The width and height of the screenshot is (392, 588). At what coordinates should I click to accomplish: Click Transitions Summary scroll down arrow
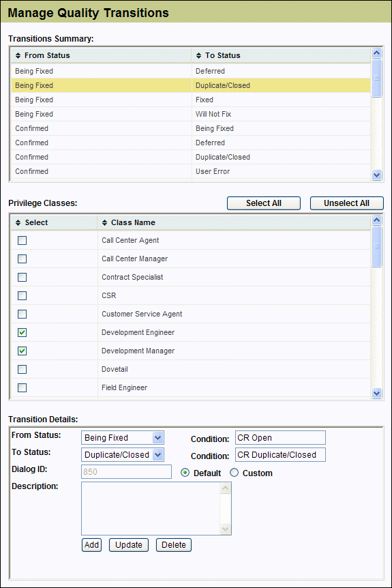(x=376, y=175)
